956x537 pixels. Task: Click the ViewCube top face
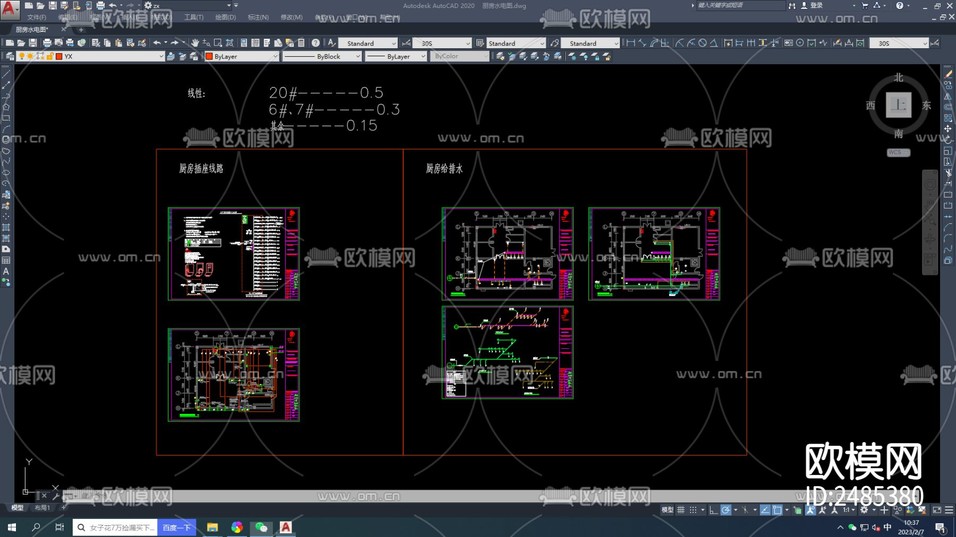899,105
